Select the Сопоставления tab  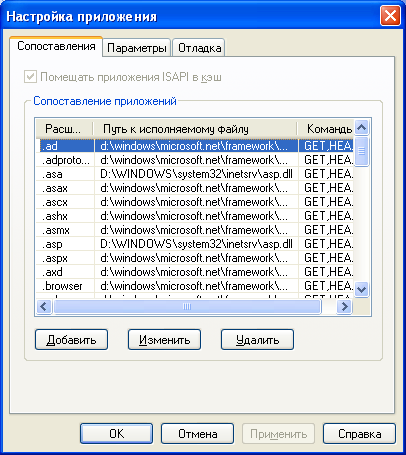56,46
